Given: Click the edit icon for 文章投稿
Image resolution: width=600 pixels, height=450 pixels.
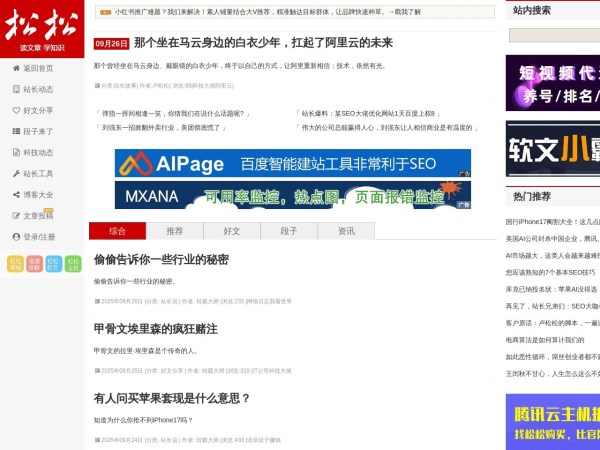Looking at the screenshot, I should coord(16,215).
